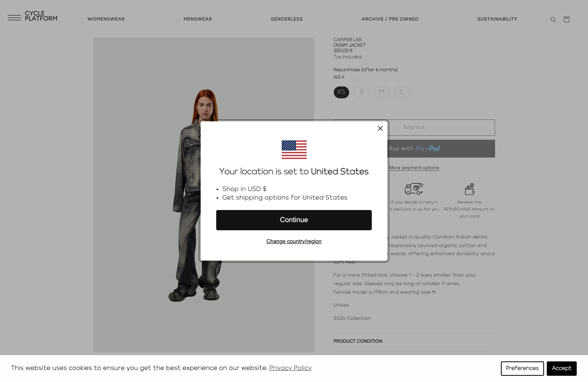Select size XS option
The width and height of the screenshot is (588, 382).
(x=341, y=92)
